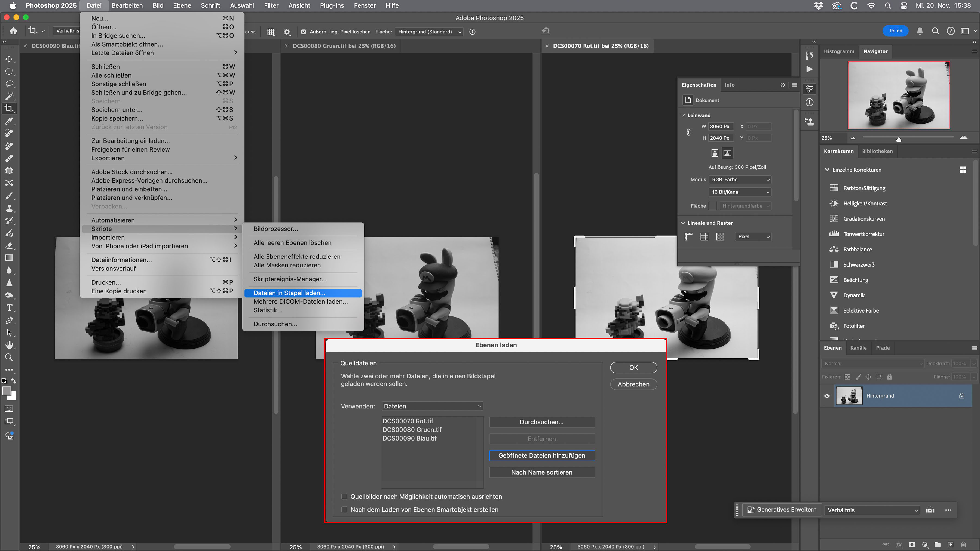Select the Pen tool
Viewport: 980px width, 551px height.
pos(9,320)
